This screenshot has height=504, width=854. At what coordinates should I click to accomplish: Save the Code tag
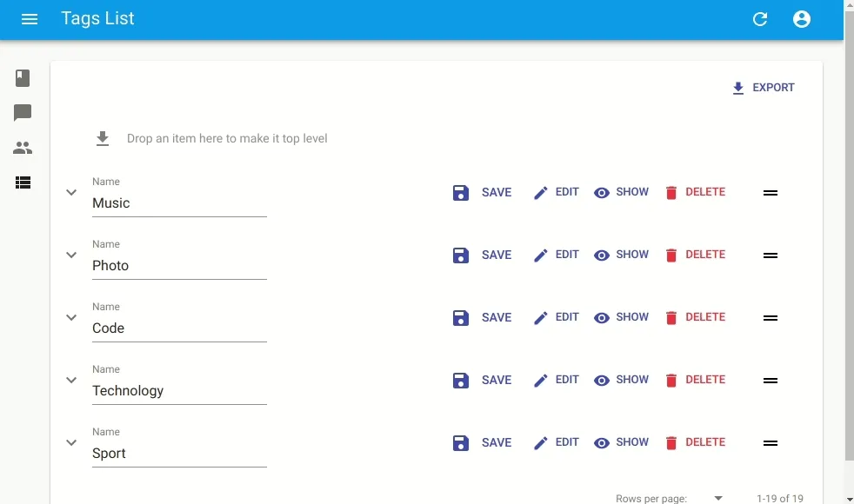482,317
